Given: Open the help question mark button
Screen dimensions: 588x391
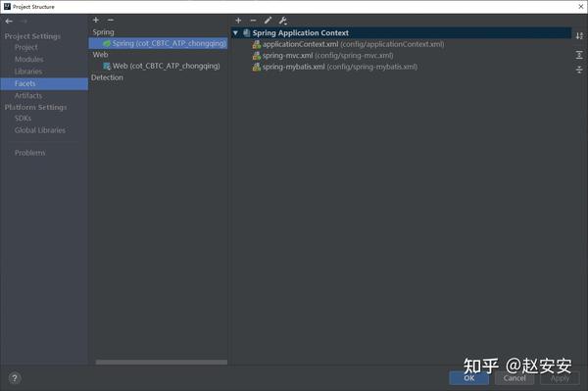Looking at the screenshot, I should (x=15, y=378).
